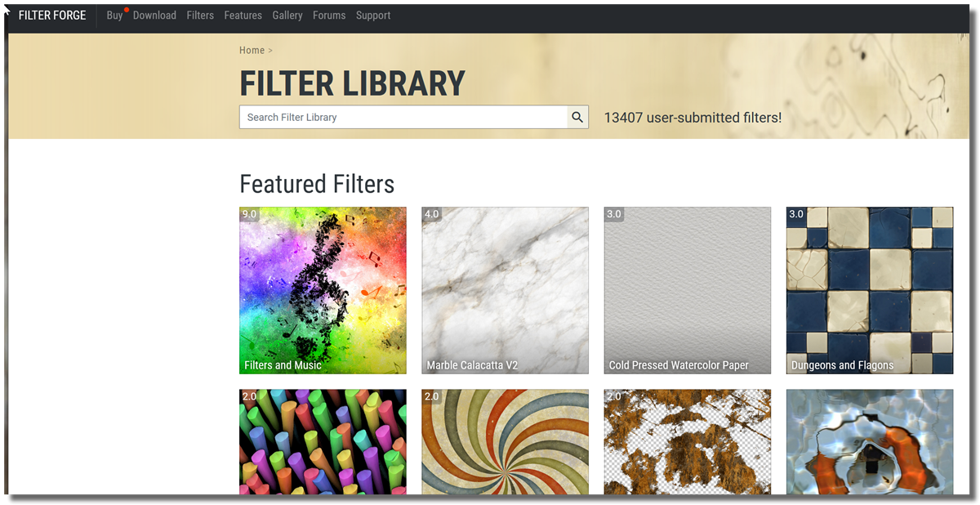
Task: Click the magnifying glass search icon
Action: coord(577,117)
